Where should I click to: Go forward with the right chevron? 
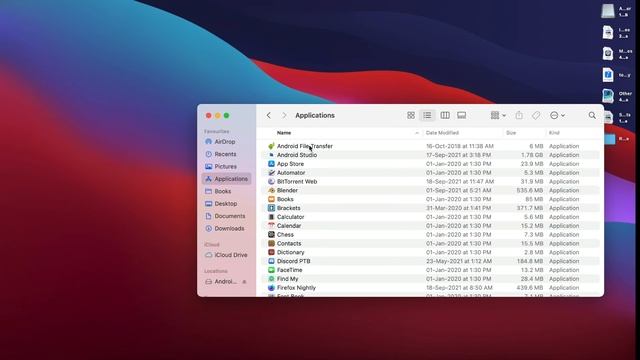[x=284, y=116]
